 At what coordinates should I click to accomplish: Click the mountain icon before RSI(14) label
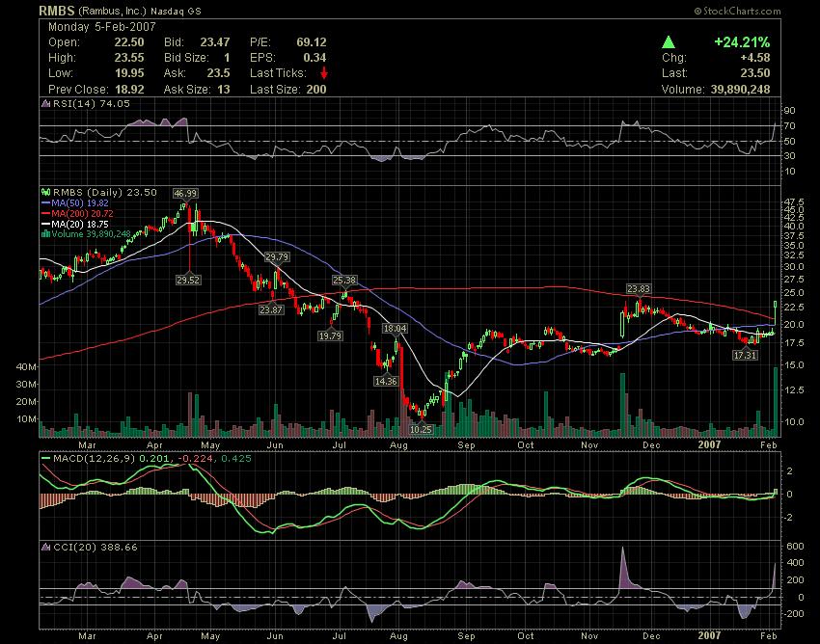point(46,103)
